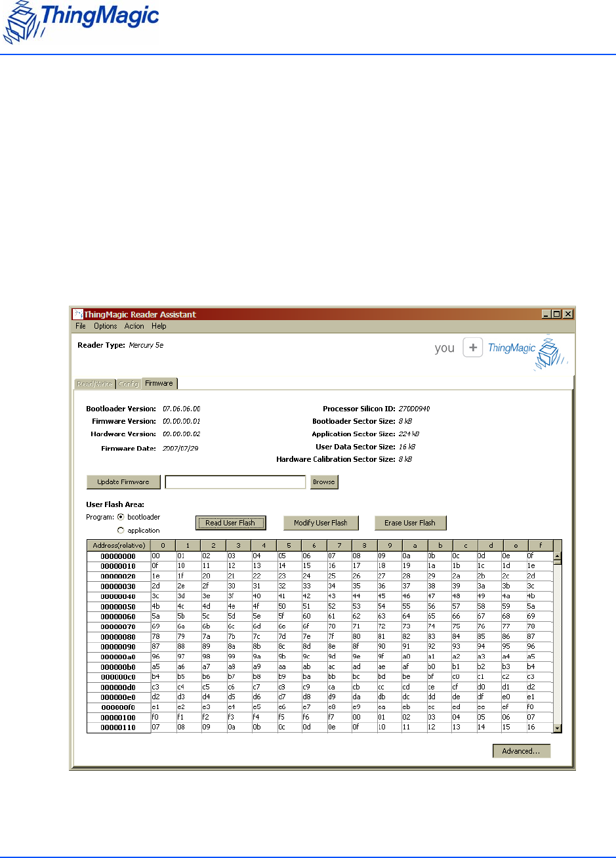The width and height of the screenshot is (616, 858).
Task: Click the Firmware Date value 2007/07/29
Action: 179,448
